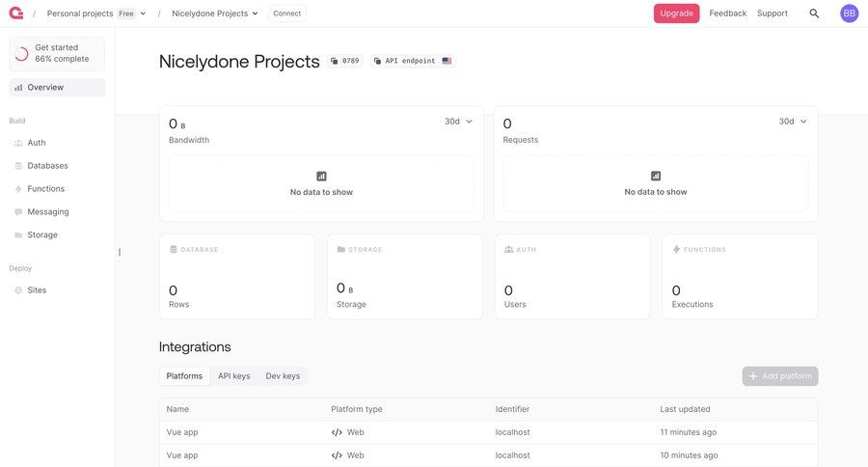Click the Storage folder icon in sidebar
The width and height of the screenshot is (868, 467).
click(x=18, y=234)
